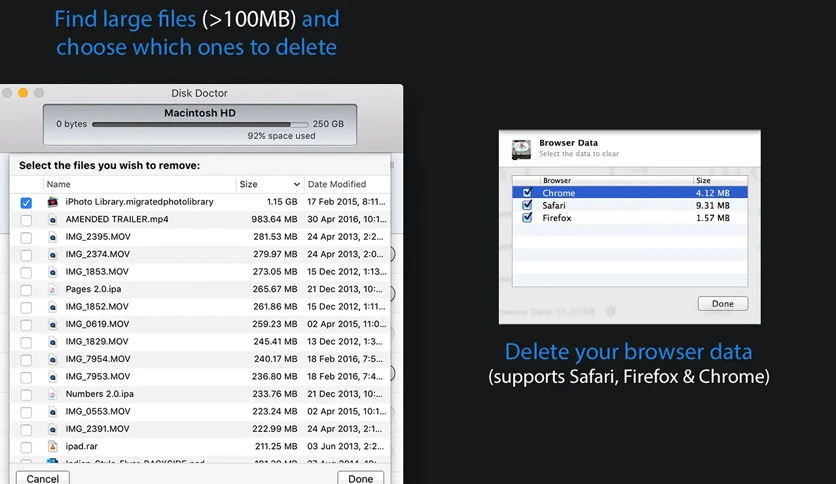Check the ipad.rar checkbox
Screen dimensions: 836x484
[x=26, y=447]
